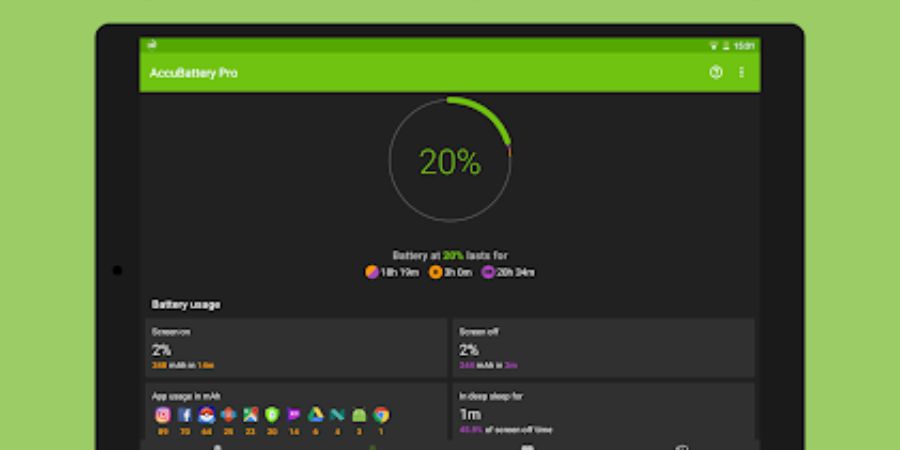Select the purple app usage icon
The image size is (900, 450).
click(x=294, y=415)
